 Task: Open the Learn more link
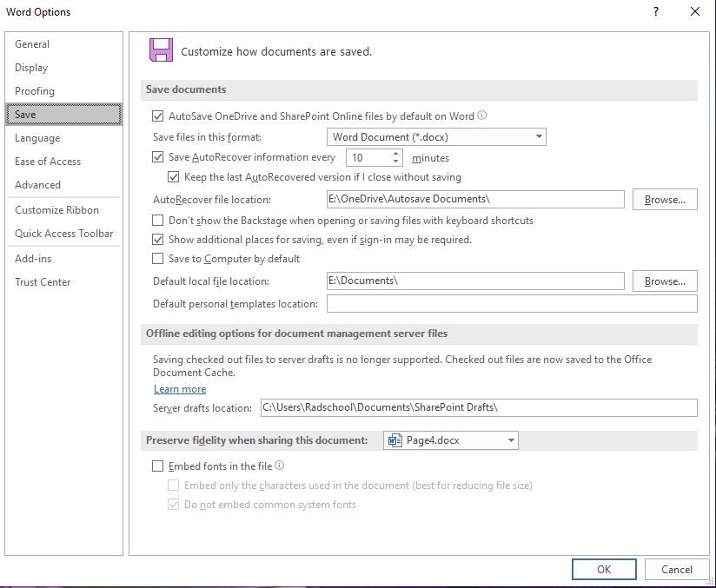click(180, 389)
